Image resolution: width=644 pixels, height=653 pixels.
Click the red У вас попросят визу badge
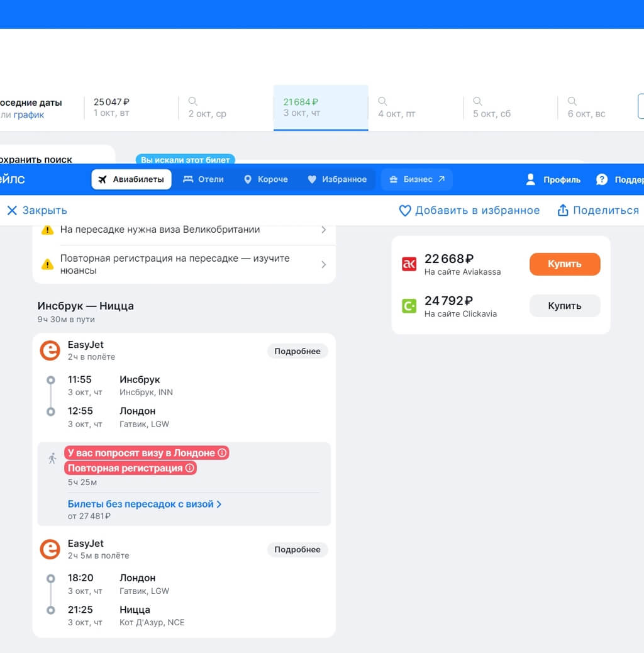pos(147,453)
